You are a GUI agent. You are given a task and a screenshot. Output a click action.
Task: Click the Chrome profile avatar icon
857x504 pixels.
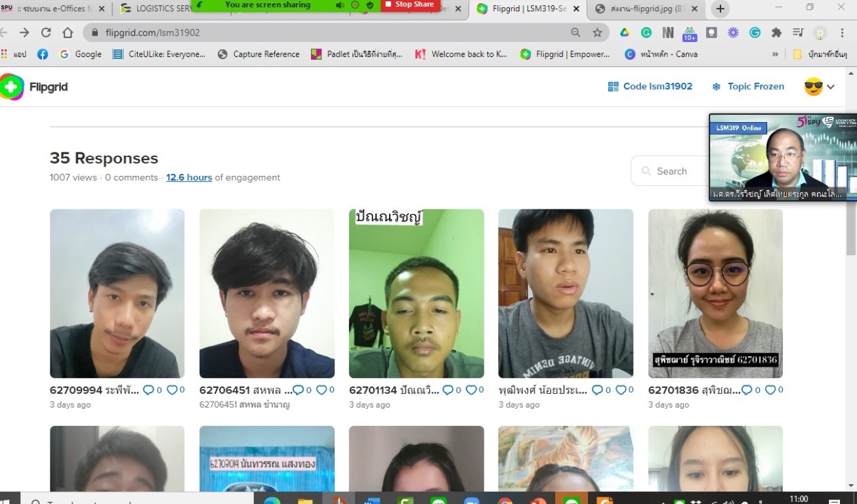point(820,33)
